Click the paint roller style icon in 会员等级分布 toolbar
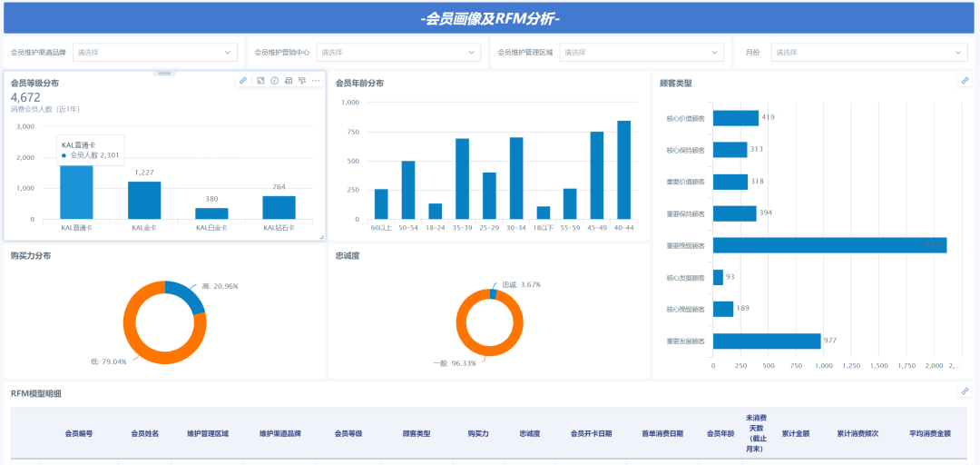This screenshot has height=465, width=980. (x=302, y=81)
